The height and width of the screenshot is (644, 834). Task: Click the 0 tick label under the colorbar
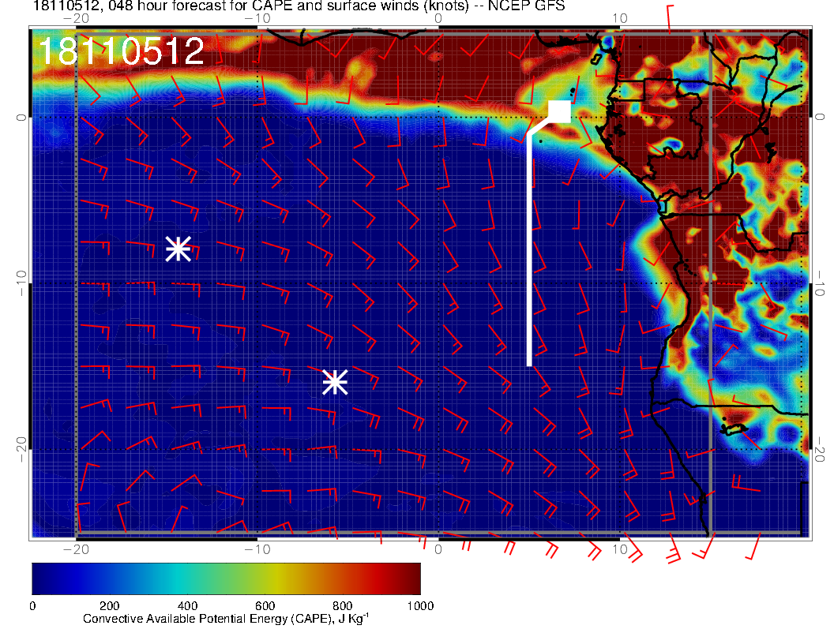click(x=32, y=605)
